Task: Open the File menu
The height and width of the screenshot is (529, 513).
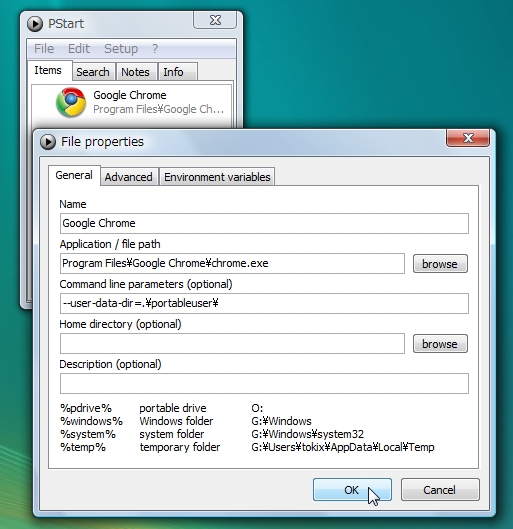Action: pyautogui.click(x=44, y=49)
